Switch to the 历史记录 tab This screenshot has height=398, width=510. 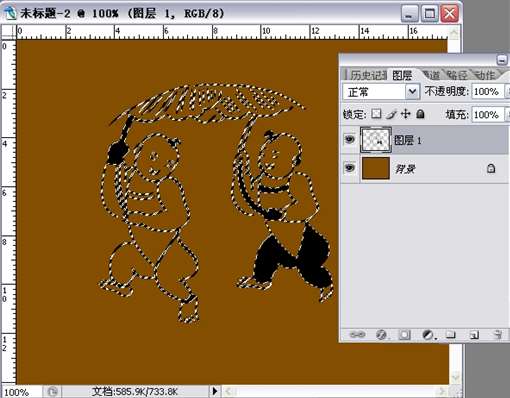368,75
